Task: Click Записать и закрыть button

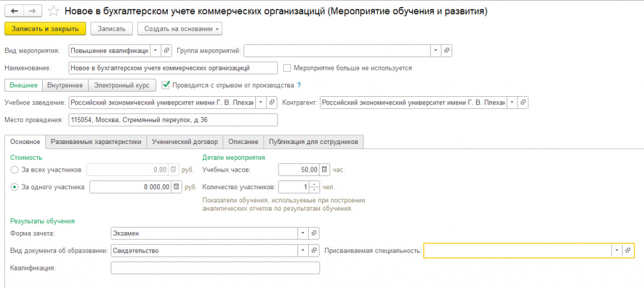Action: [45, 29]
